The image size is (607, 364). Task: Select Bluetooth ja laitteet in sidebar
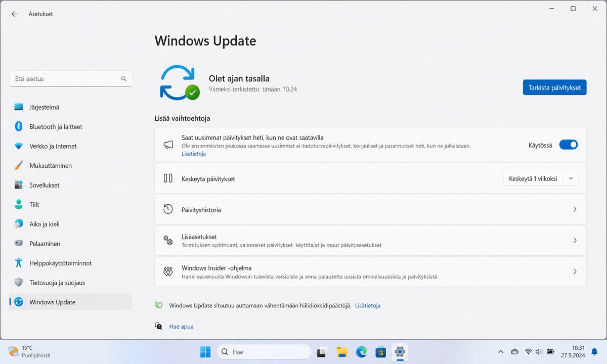[x=71, y=126]
